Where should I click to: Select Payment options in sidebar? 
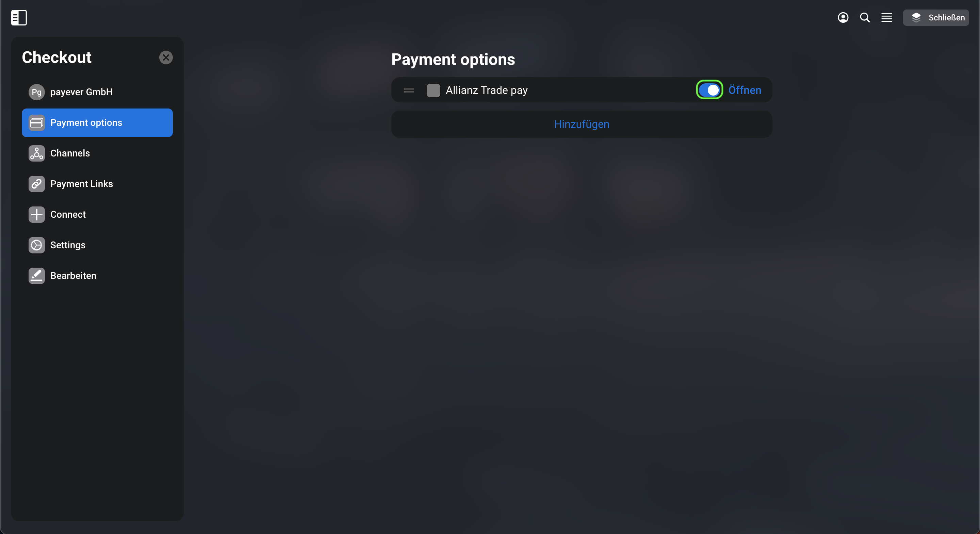[97, 123]
